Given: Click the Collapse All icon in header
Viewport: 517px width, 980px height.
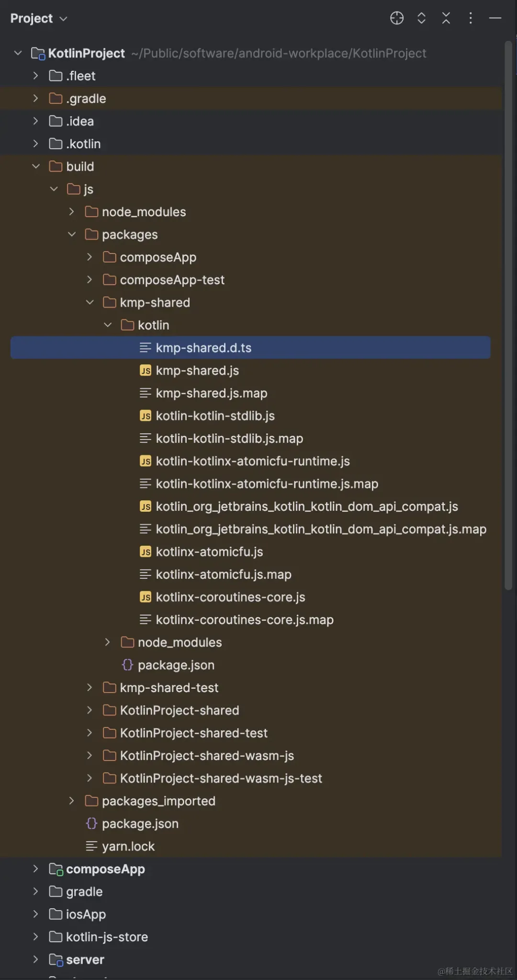Looking at the screenshot, I should click(446, 18).
